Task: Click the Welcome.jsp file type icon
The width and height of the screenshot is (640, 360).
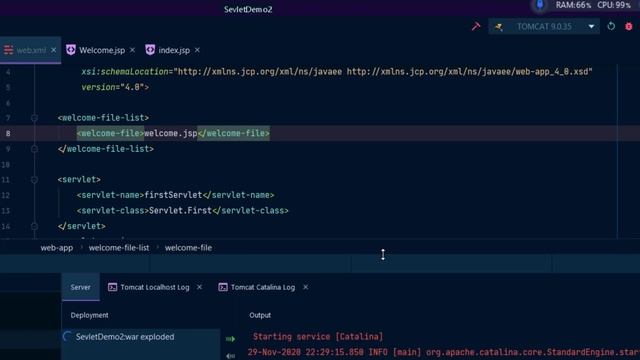Action: 71,50
